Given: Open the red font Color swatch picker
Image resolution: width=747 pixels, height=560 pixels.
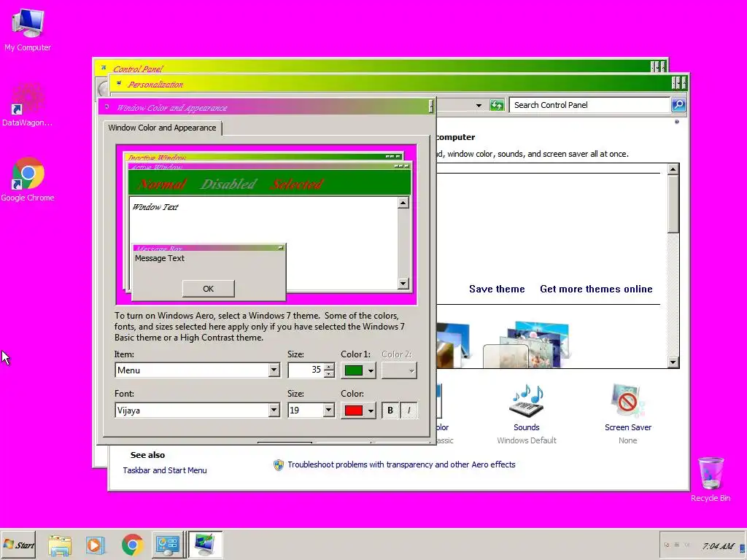Looking at the screenshot, I should 358,411.
